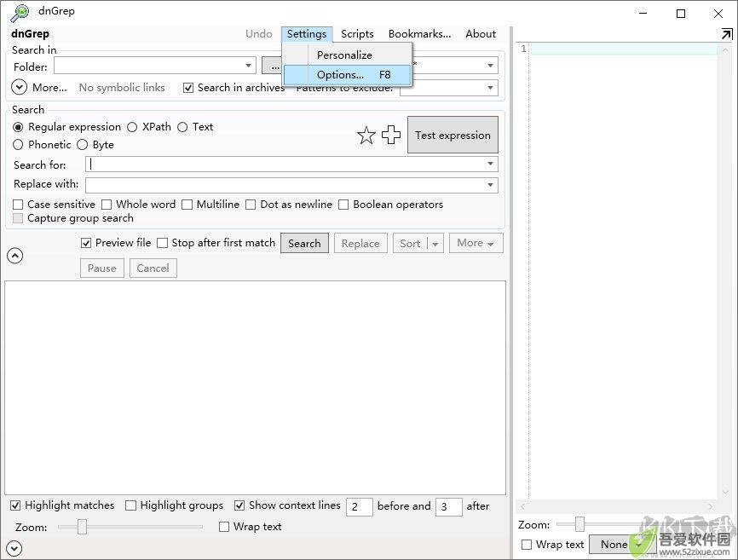Enable Dot as newline option
Screen dimensions: 738x560
[x=251, y=205]
